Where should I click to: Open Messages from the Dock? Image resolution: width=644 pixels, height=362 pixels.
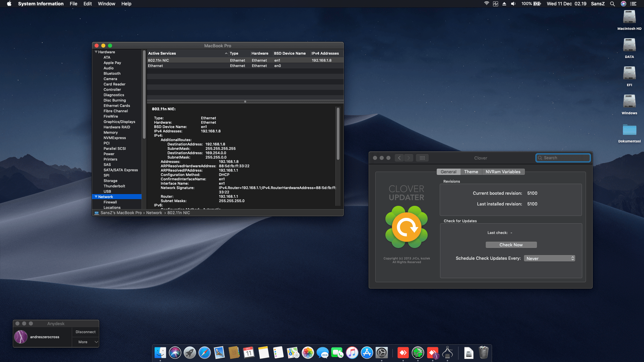click(x=323, y=353)
